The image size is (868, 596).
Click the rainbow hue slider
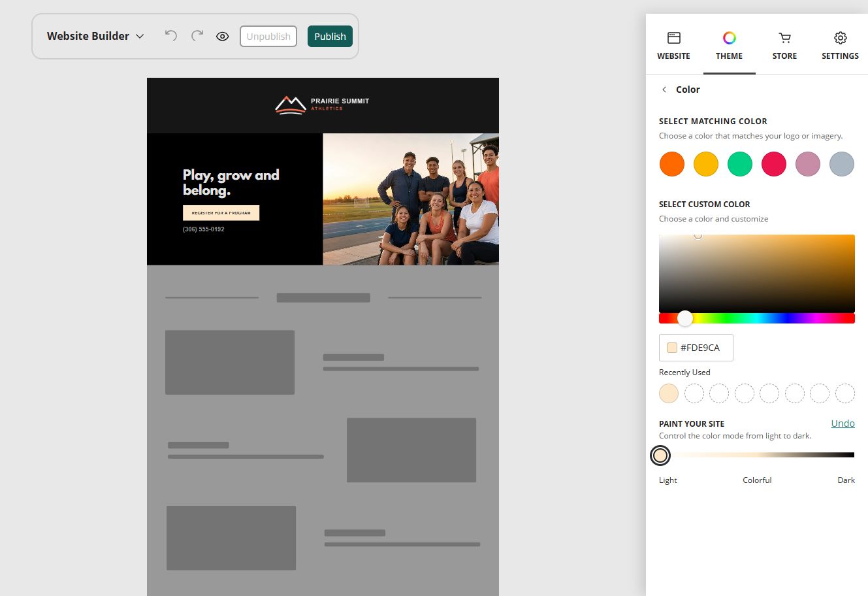[757, 318]
